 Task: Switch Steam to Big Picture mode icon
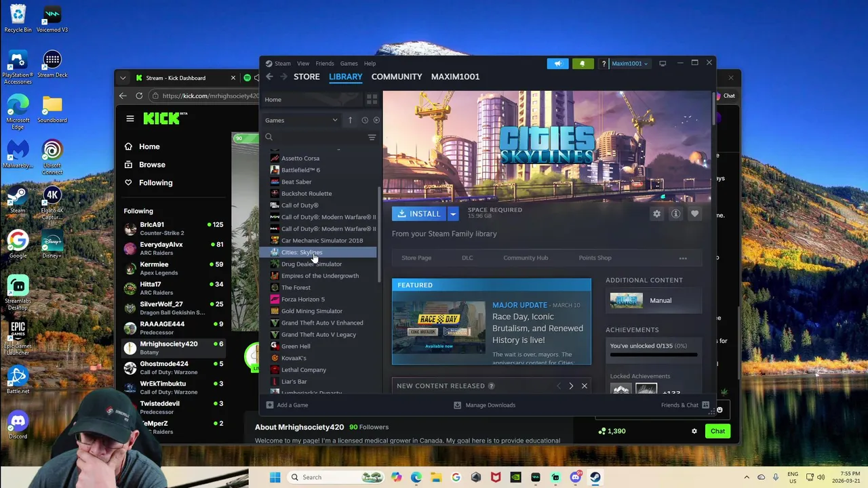point(663,63)
